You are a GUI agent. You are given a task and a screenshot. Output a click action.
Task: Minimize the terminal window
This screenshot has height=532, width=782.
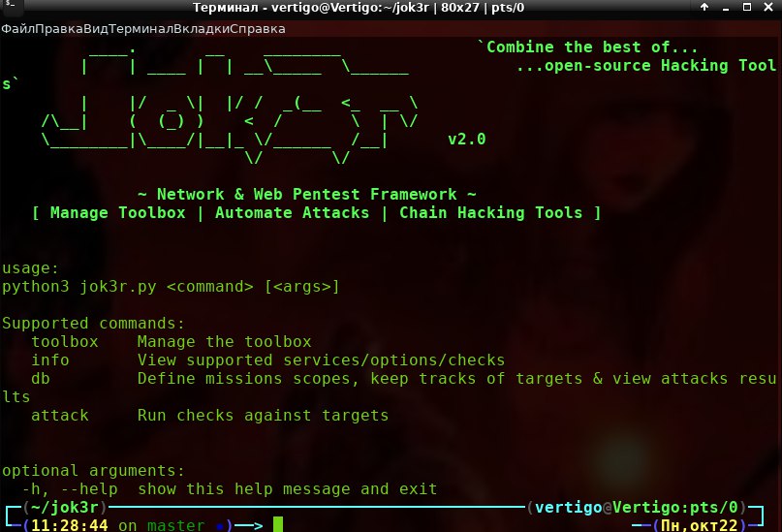(726, 8)
